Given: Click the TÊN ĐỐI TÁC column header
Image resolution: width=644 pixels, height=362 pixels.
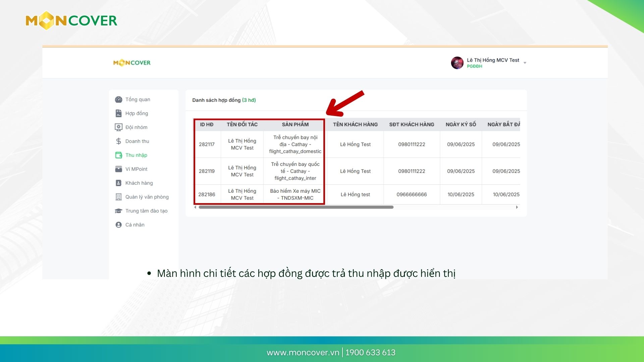Looking at the screenshot, I should pos(242,124).
